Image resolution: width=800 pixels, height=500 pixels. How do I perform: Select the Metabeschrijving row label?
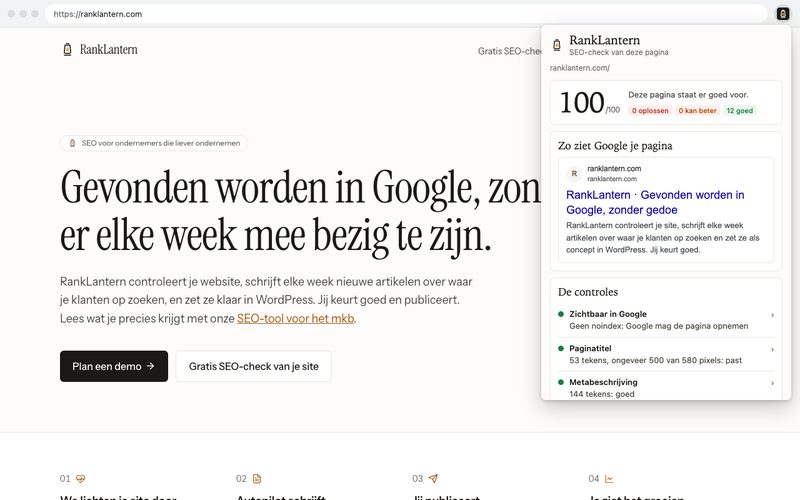point(603,382)
